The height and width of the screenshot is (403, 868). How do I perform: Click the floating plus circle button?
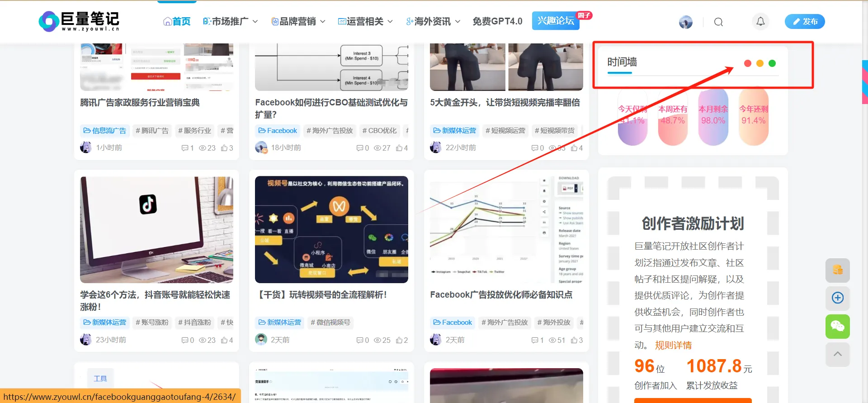point(838,298)
